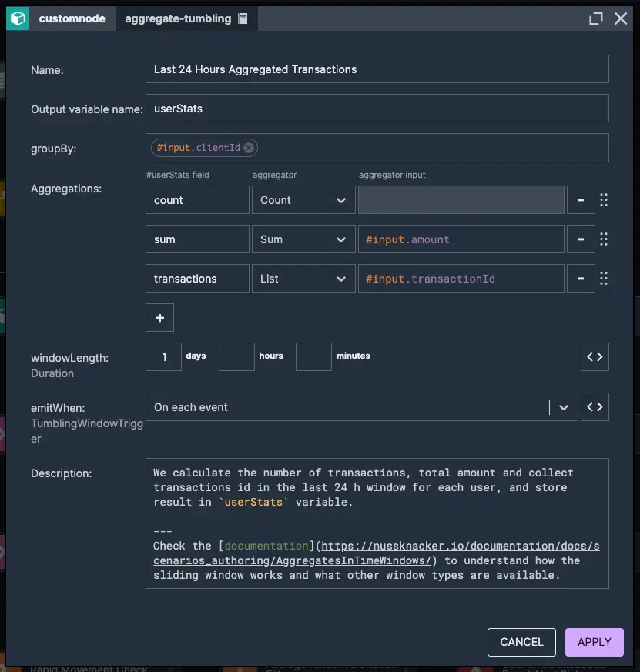The image size is (640, 672).
Task: Click into the Description text area
Action: point(377,523)
